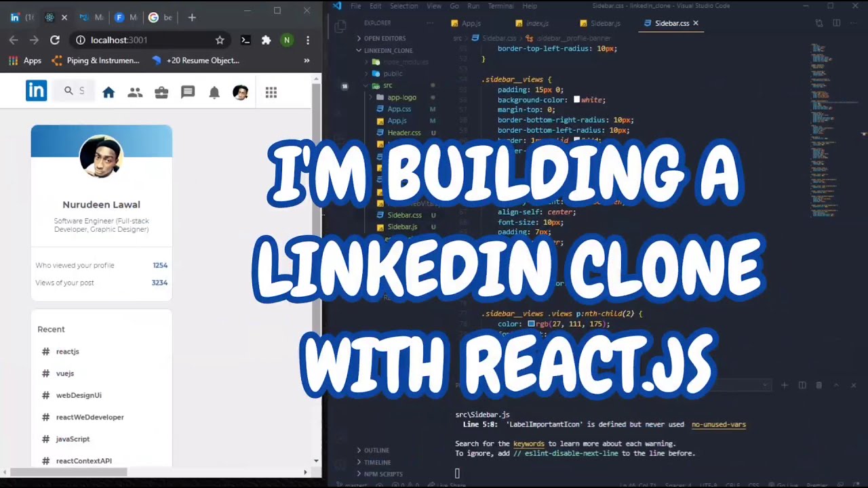Select the reactContextAPI recent hashtag
868x488 pixels.
click(x=84, y=461)
